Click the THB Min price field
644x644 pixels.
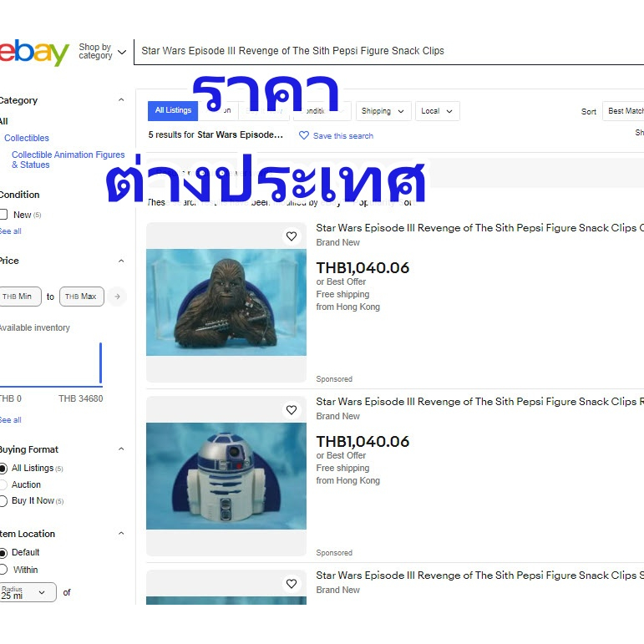(20, 297)
